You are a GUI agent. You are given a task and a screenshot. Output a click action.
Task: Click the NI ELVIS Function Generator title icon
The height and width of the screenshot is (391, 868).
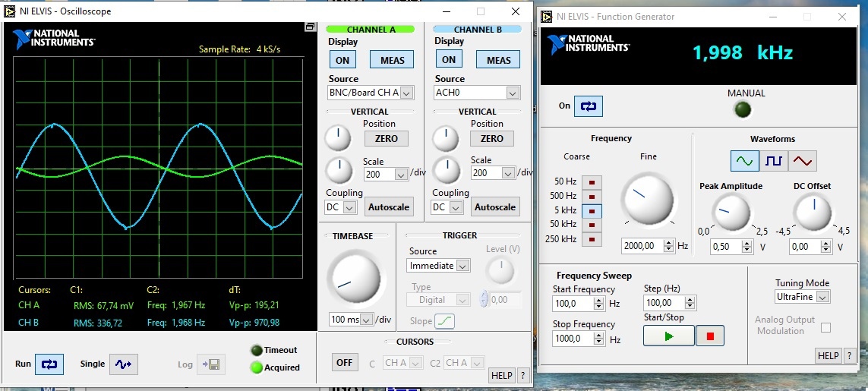(x=546, y=17)
